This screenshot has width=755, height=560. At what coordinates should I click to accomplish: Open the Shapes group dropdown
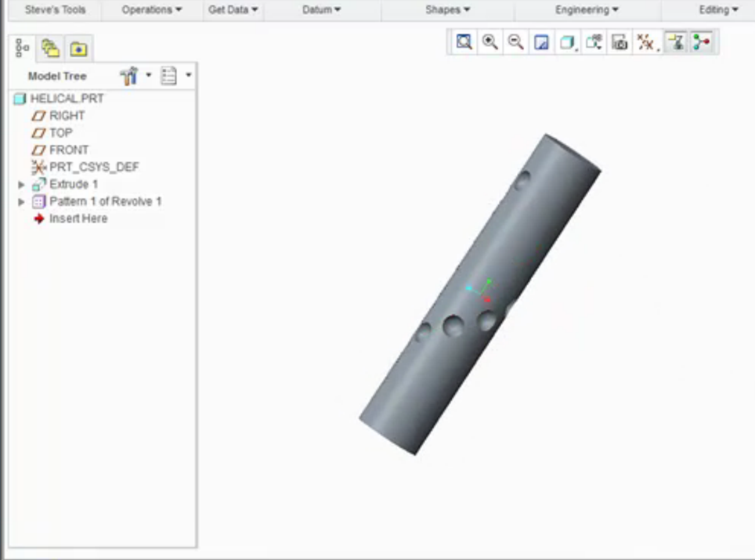tap(447, 9)
